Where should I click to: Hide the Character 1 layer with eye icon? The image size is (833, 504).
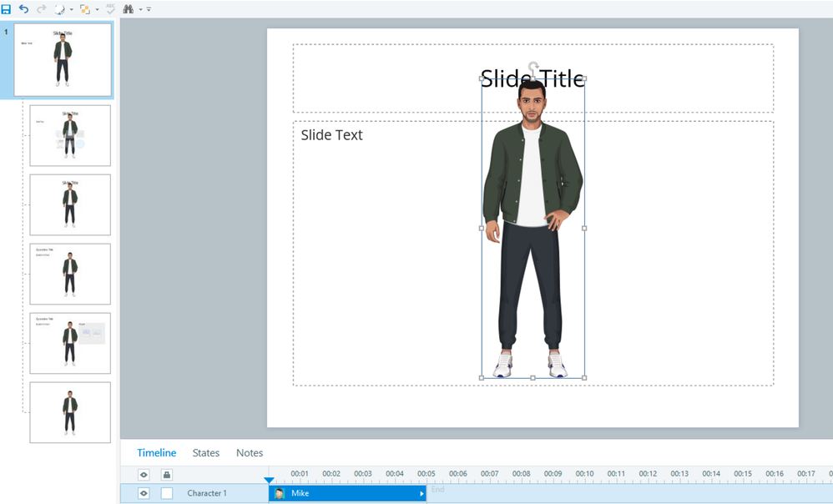(144, 493)
